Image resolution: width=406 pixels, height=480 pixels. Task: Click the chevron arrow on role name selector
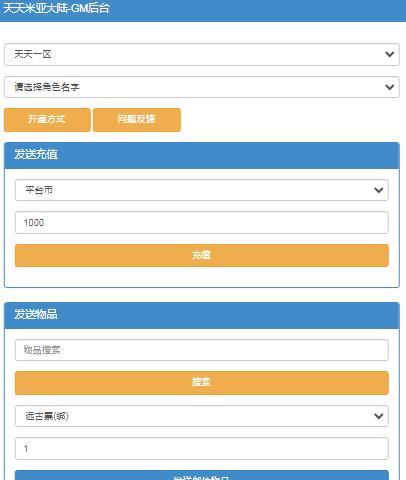(x=389, y=87)
